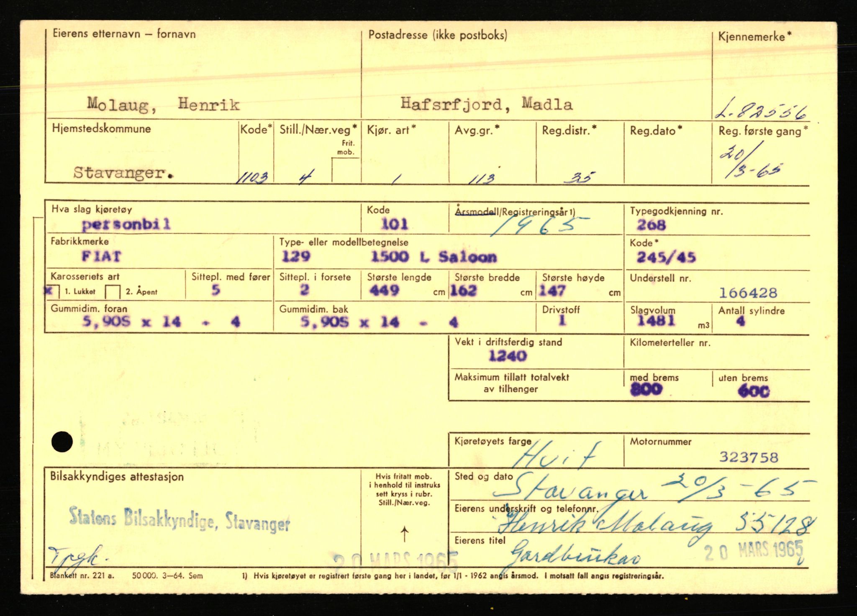Select front tire size '5,90S x 14 - 4'

point(161,322)
